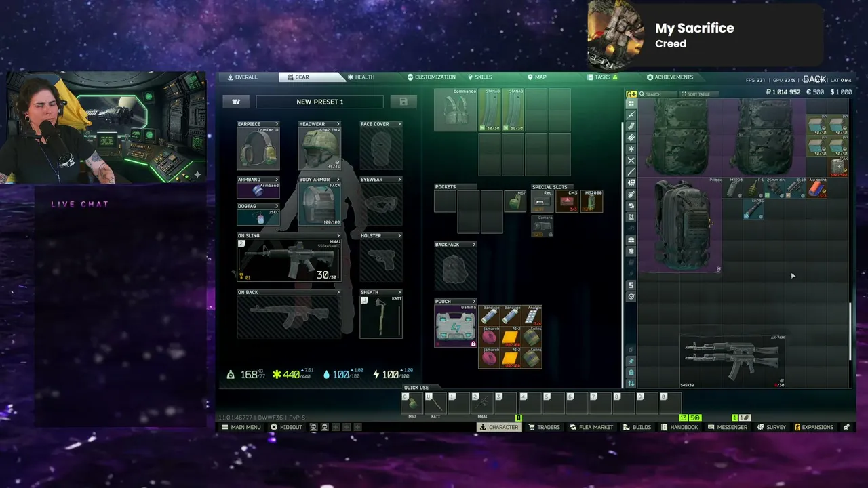Expand the Earpiece slot arrow

(x=277, y=124)
